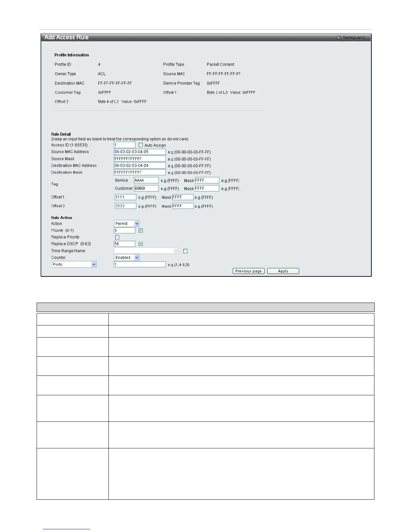Viewport: 411px width, 532px height.
Task: Uncheck the Priority (0-7) checkbox
Action: coord(141,230)
